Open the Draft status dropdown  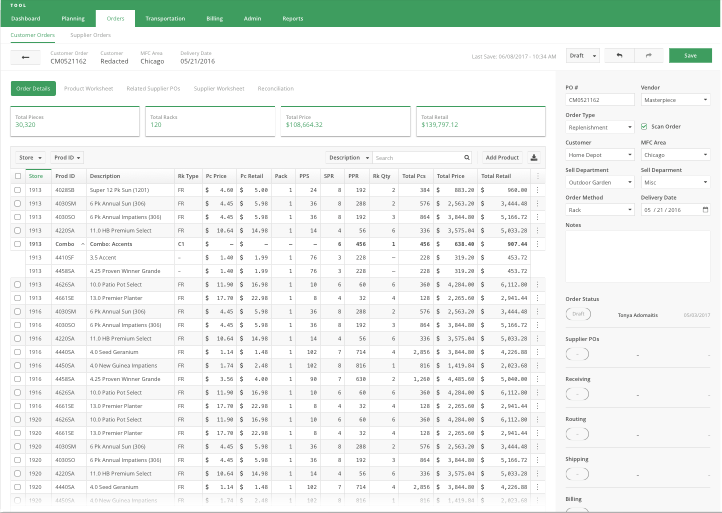pos(583,56)
